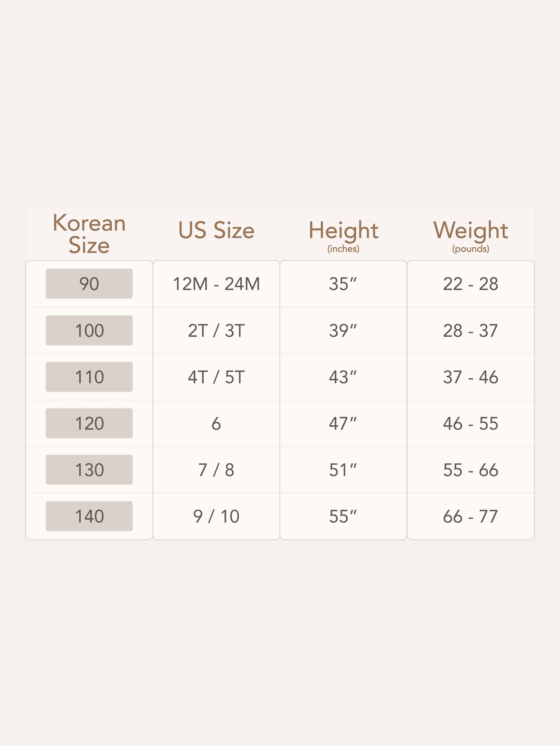Click the 35″ height value
The height and width of the screenshot is (746, 560).
point(343,284)
